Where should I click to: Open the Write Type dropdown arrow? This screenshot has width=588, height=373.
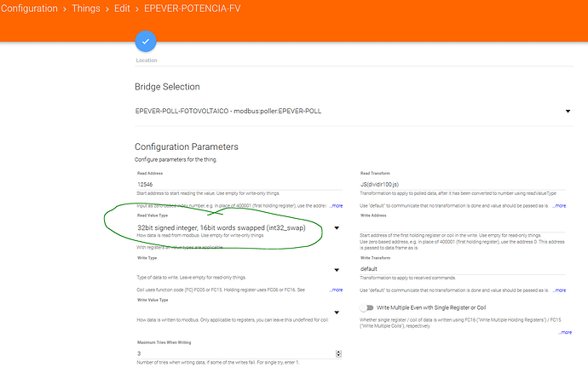tap(337, 270)
